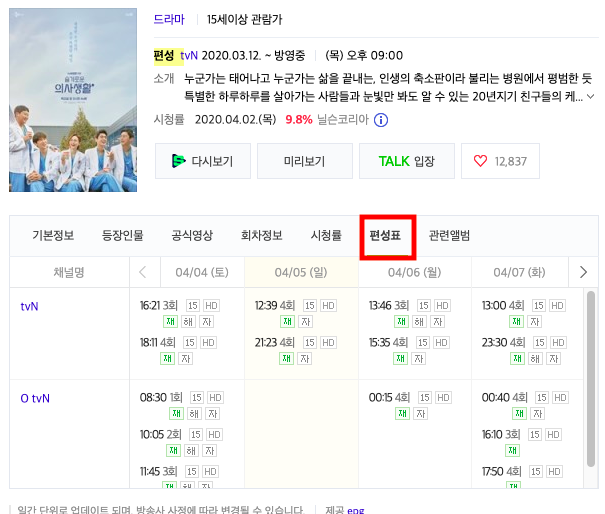Open the 드라마 category link
The width and height of the screenshot is (605, 514).
[x=169, y=19]
